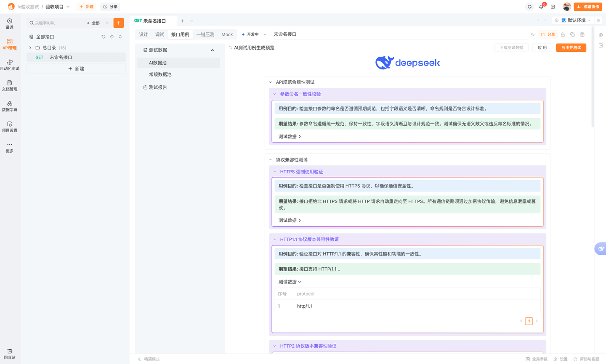
Task: Open 项目设置 in the left sidebar
Action: tap(9, 127)
